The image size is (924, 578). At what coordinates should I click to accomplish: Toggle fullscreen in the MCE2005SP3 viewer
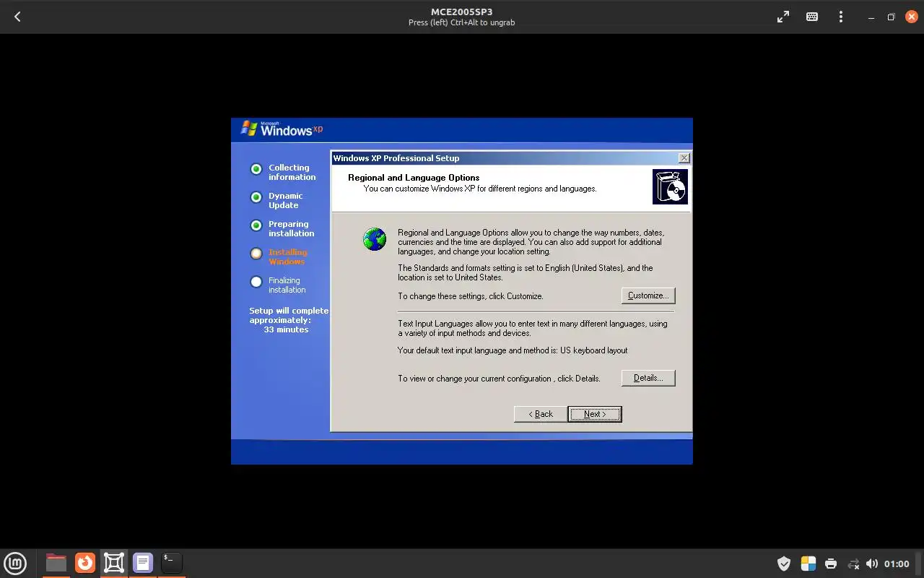783,17
